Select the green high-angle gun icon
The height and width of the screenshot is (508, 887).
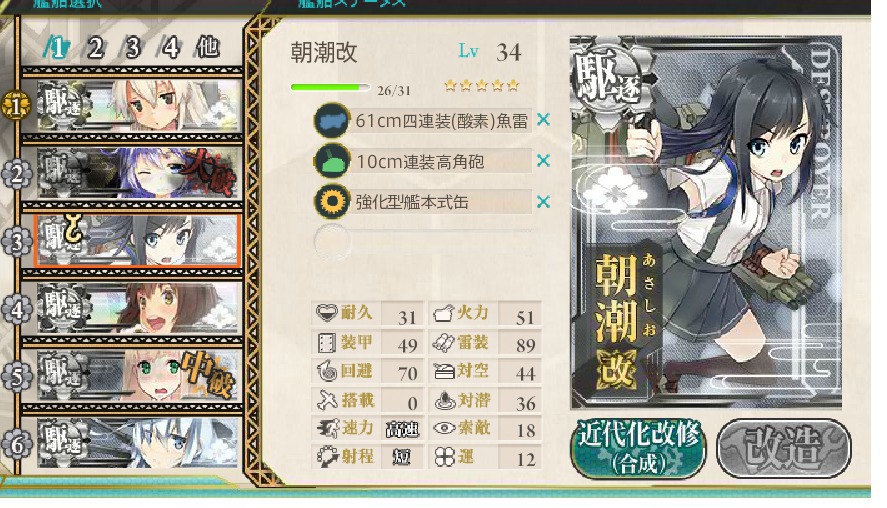(331, 161)
